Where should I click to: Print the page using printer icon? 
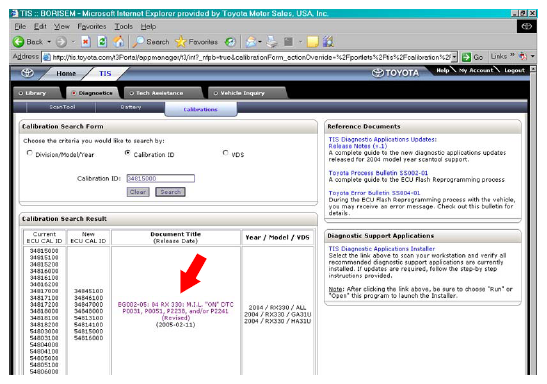click(x=272, y=42)
